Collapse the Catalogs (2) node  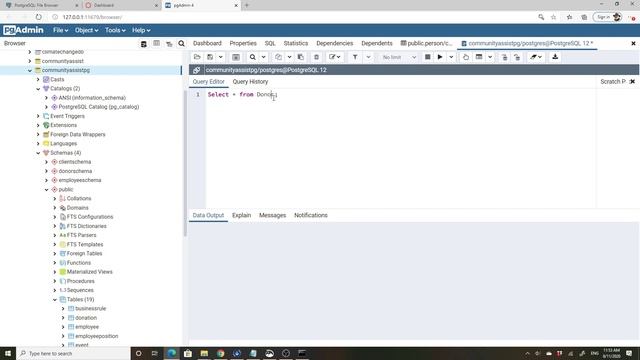click(x=38, y=89)
